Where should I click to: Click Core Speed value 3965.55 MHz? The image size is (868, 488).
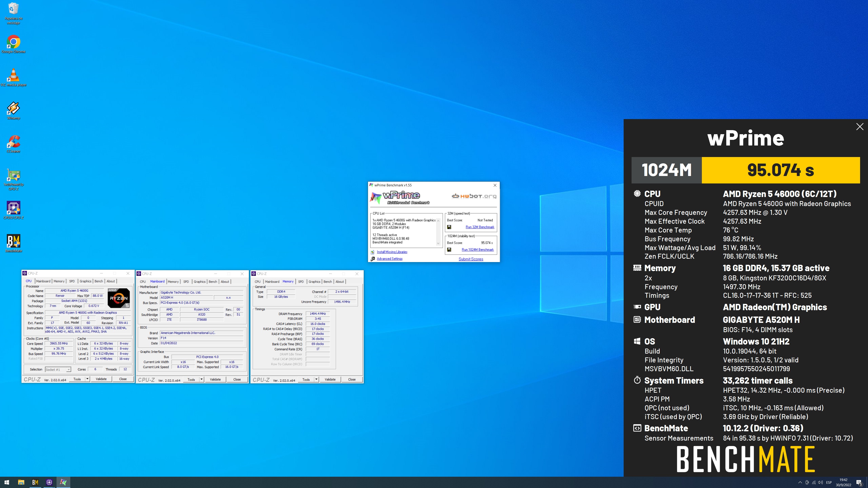59,343
